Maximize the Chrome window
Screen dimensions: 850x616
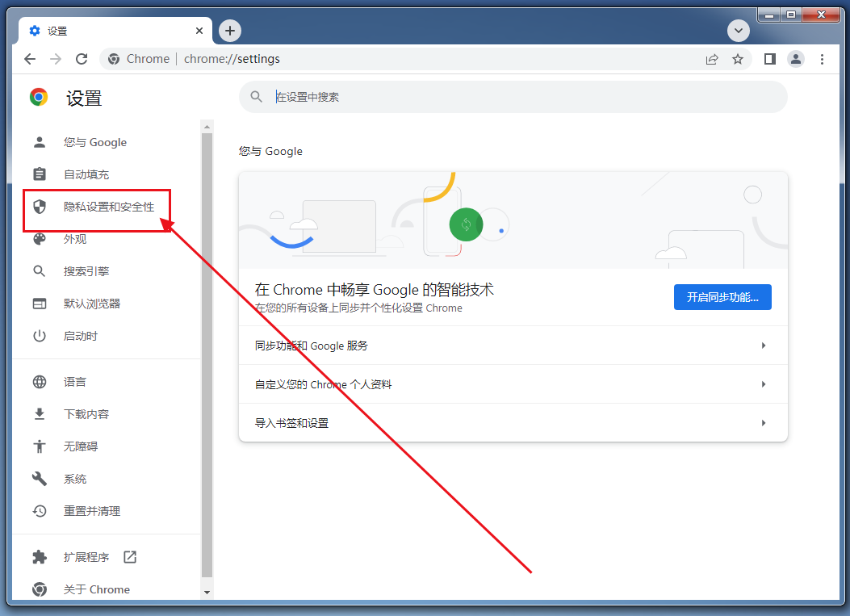click(x=791, y=14)
